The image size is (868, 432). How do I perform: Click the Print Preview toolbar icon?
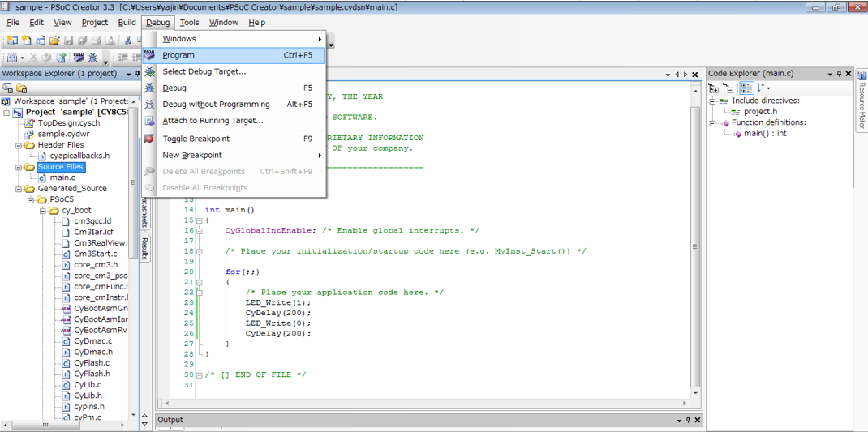110,40
